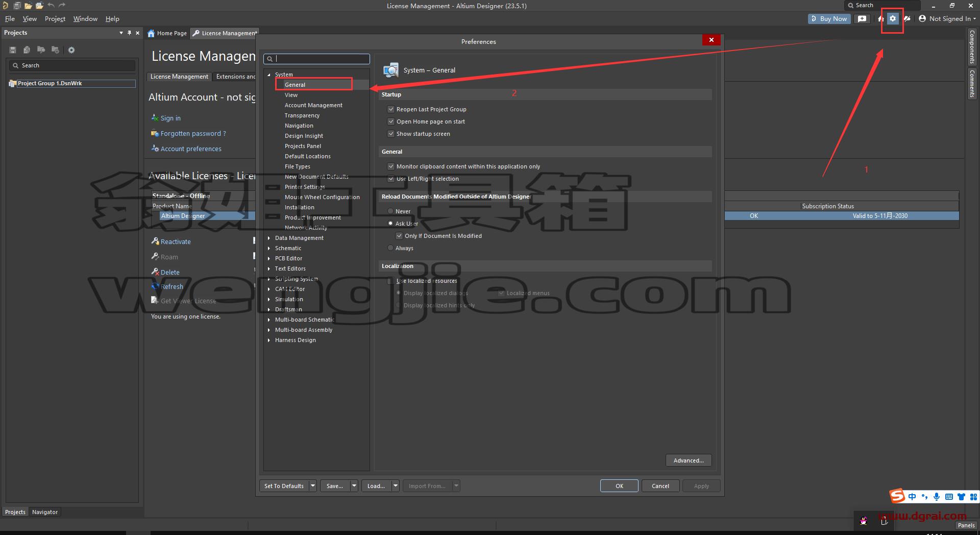980x535 pixels.
Task: Click the Preferences gear icon at the top right
Action: point(893,19)
